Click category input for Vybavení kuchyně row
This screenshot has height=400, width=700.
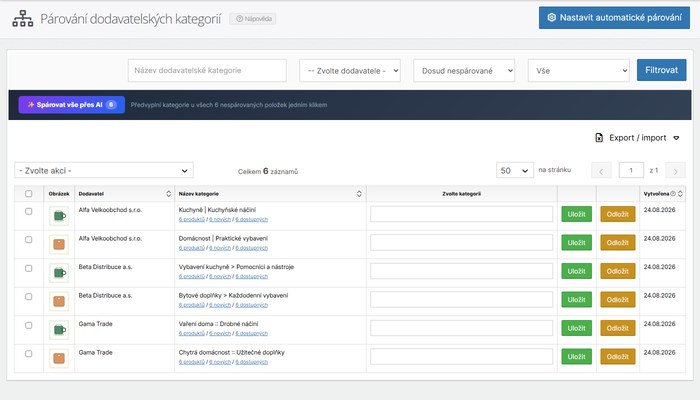coord(461,271)
